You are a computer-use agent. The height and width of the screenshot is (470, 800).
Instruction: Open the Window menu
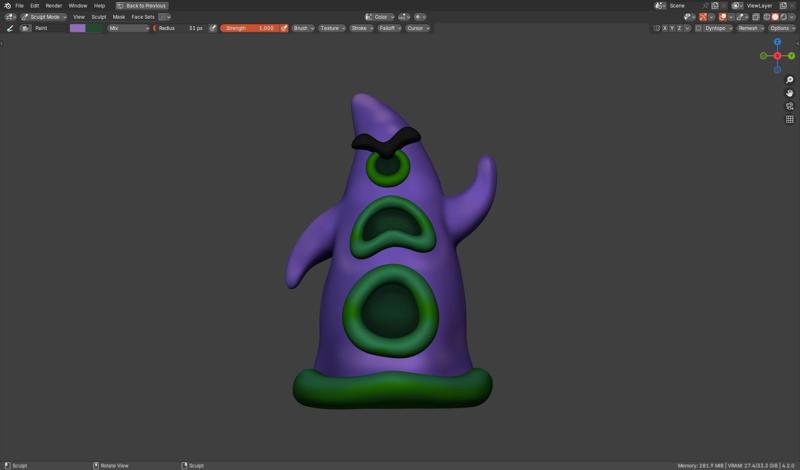pyautogui.click(x=78, y=6)
